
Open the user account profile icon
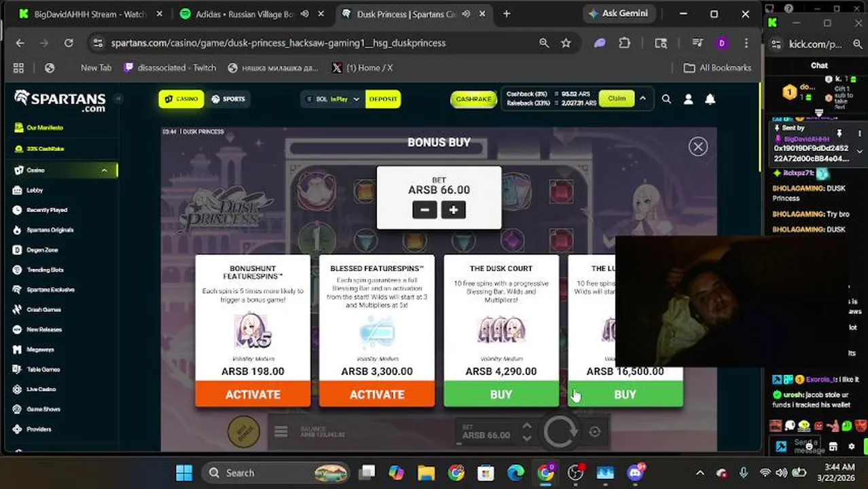(x=688, y=99)
